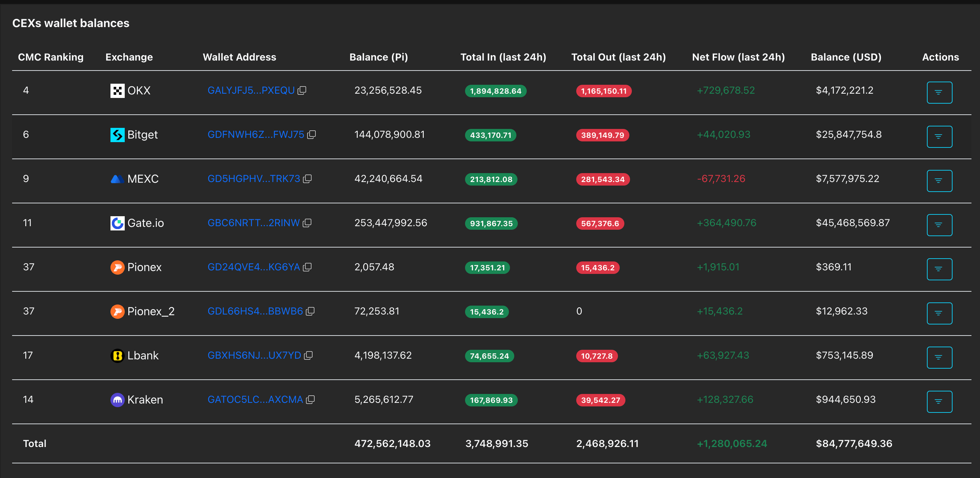Copy the Pionex_2 wallet address
Image resolution: width=980 pixels, height=478 pixels.
310,311
